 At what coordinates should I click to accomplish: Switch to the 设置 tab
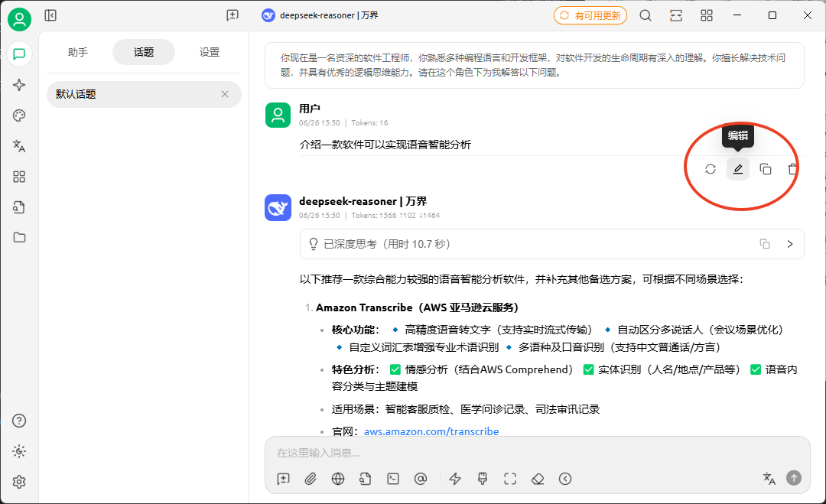[209, 52]
